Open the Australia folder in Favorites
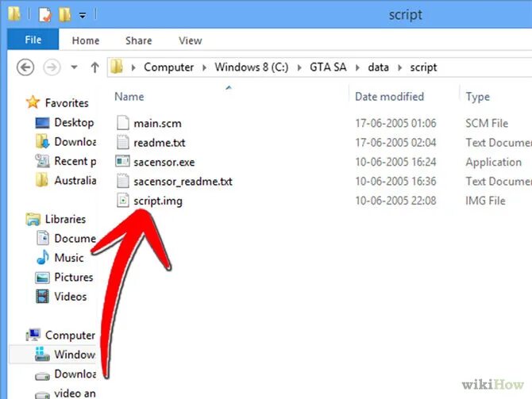This screenshot has height=399, width=532. click(75, 180)
